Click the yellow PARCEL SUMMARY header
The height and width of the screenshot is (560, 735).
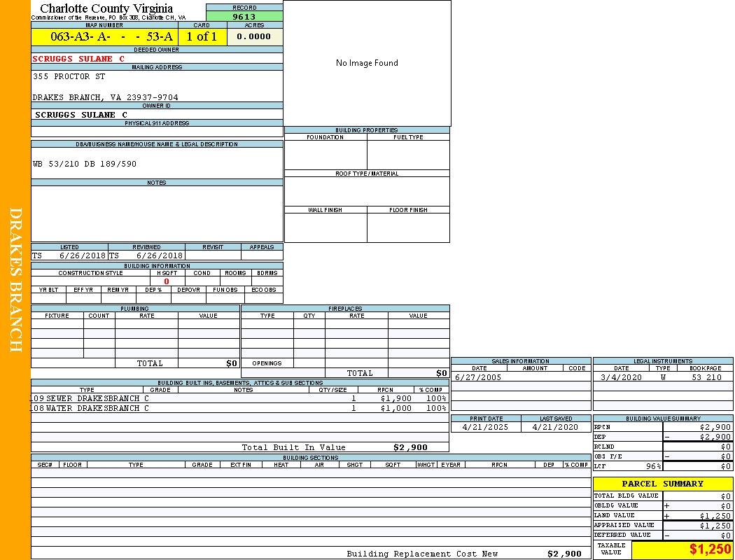pos(662,484)
